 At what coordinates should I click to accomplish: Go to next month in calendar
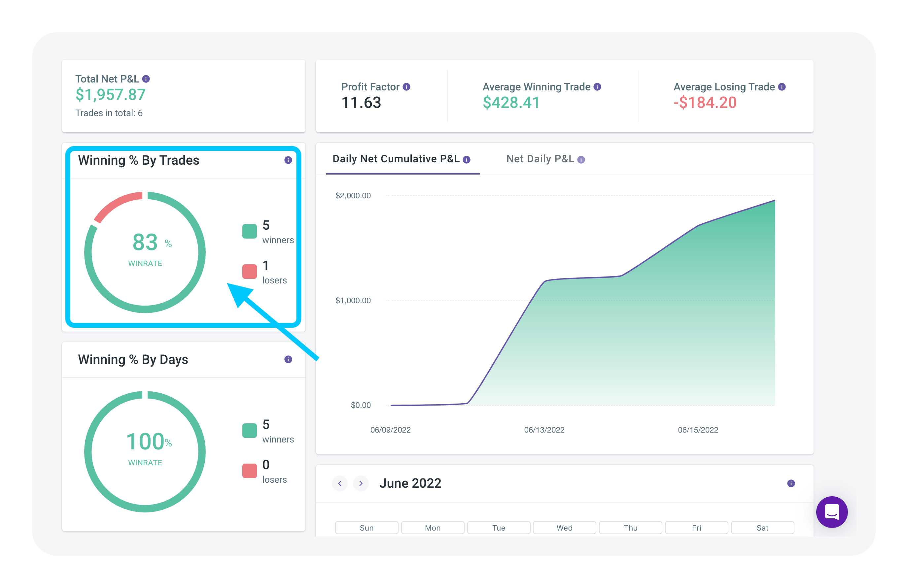[x=361, y=483]
